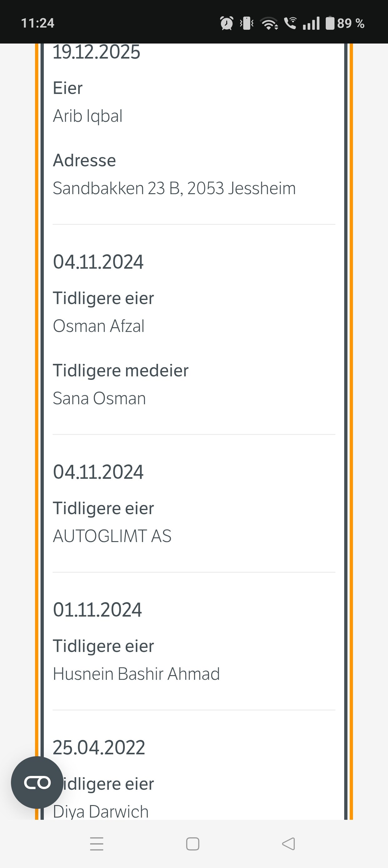The image size is (388, 868).
Task: Tap the 19.12.2025 date heading
Action: point(96,52)
